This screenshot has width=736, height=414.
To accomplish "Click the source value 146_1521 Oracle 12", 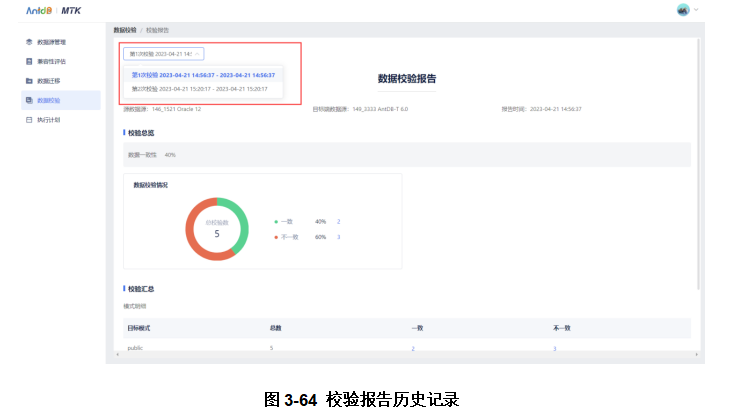I will 176,109.
